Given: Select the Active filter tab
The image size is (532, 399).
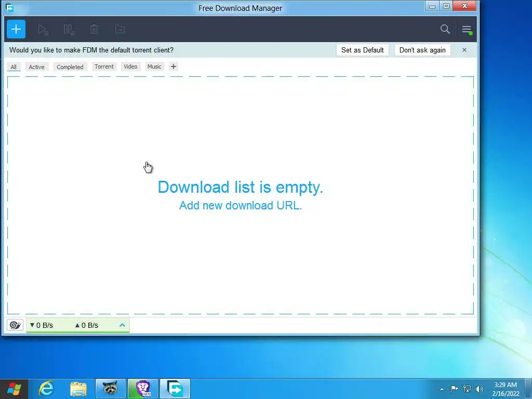Looking at the screenshot, I should click(37, 67).
